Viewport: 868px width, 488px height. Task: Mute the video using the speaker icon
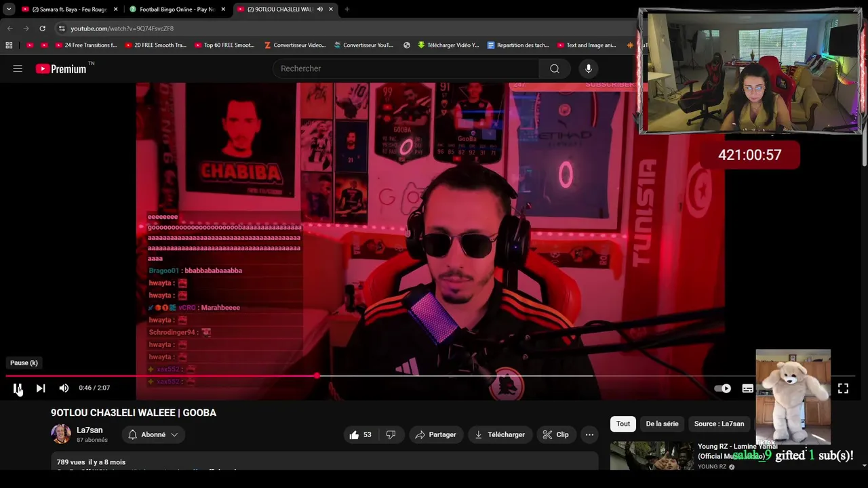(64, 388)
